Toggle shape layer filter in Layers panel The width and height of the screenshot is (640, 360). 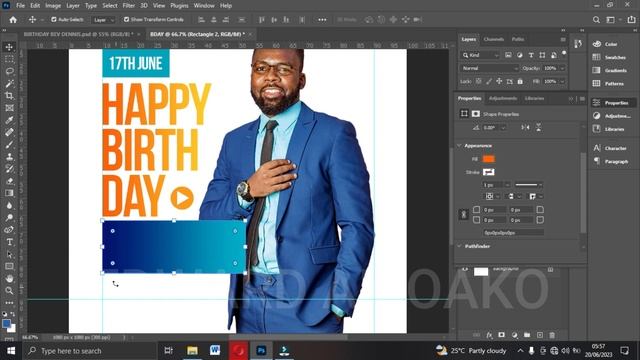[542, 55]
